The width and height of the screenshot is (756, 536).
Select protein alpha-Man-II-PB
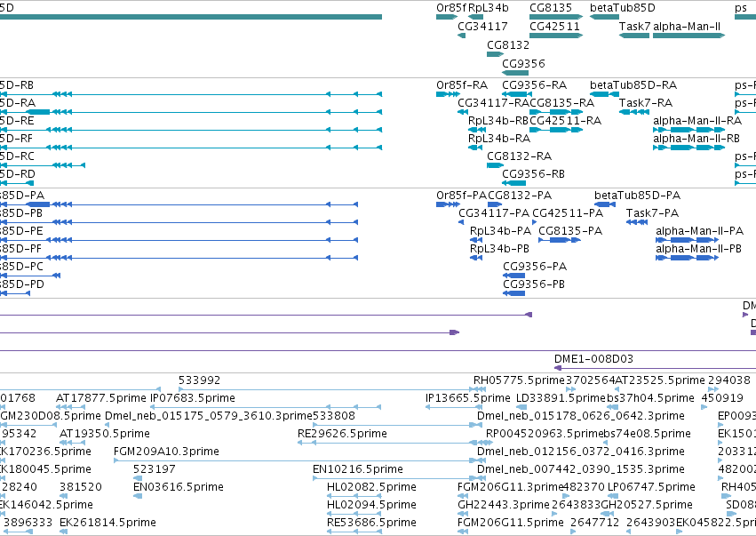[698, 249]
